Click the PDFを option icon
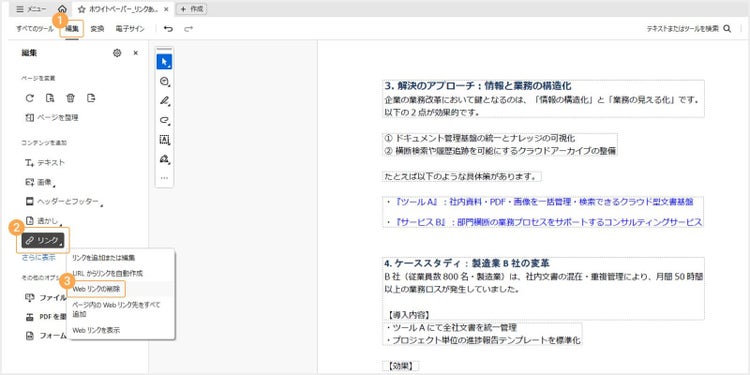This screenshot has width=750, height=375. tap(30, 317)
